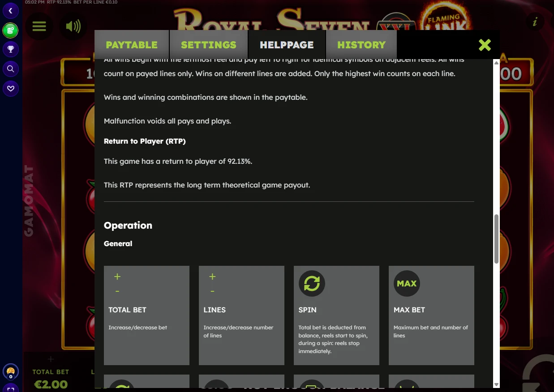
Task: Click the help page scrollbar thumb
Action: pos(496,239)
